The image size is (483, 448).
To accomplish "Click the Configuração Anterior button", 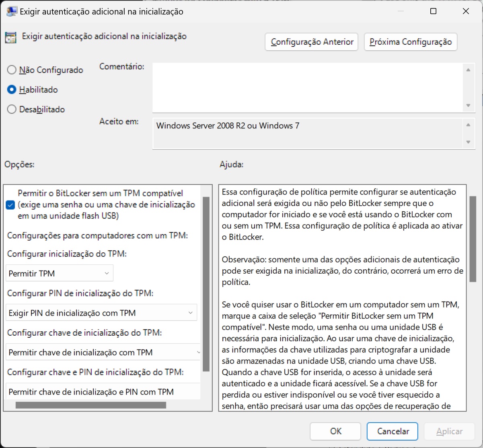I will 312,42.
